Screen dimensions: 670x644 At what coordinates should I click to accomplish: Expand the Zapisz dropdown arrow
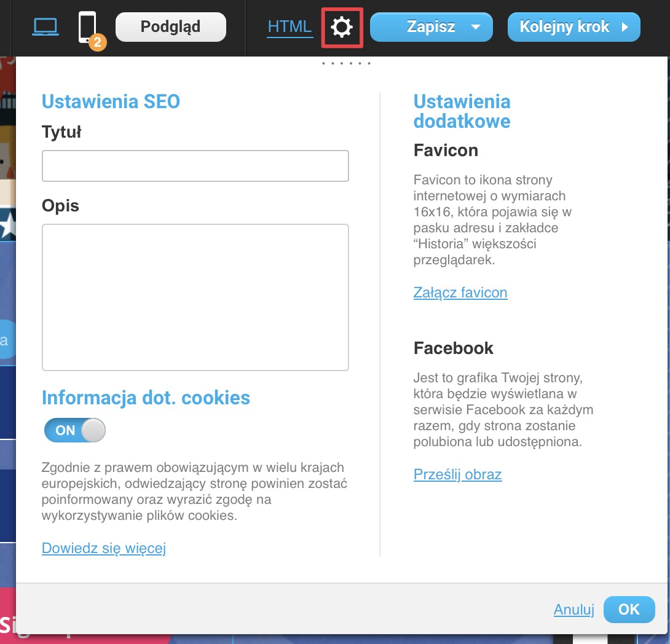(476, 27)
